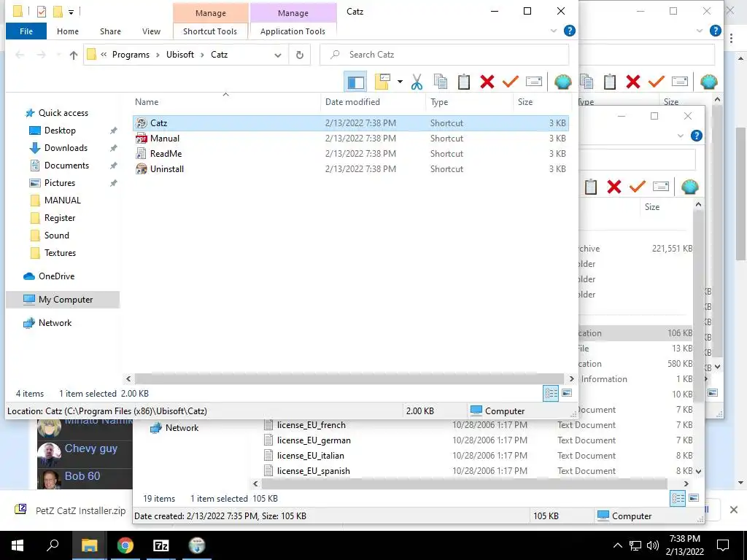747x560 pixels.
Task: Switch to Large icons view in Catz window
Action: click(x=566, y=393)
